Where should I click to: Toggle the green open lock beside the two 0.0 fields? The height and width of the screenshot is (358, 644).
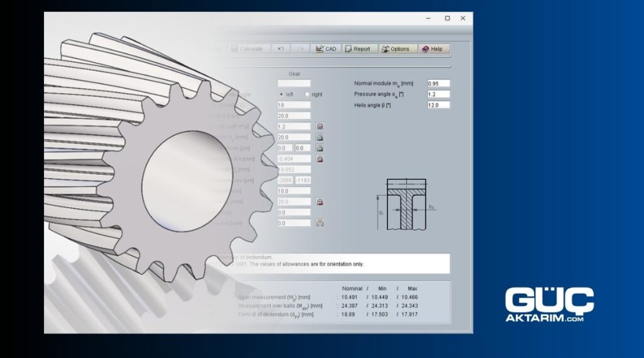319,148
